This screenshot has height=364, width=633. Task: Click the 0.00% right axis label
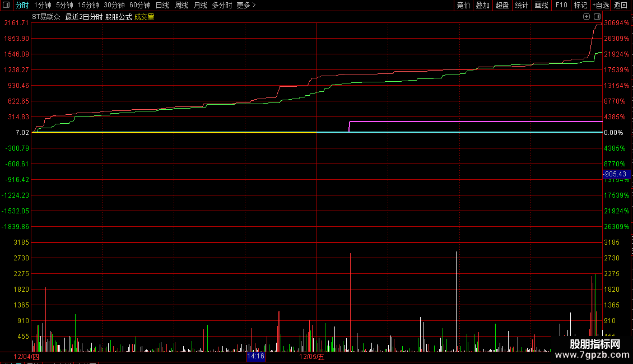[x=613, y=133]
